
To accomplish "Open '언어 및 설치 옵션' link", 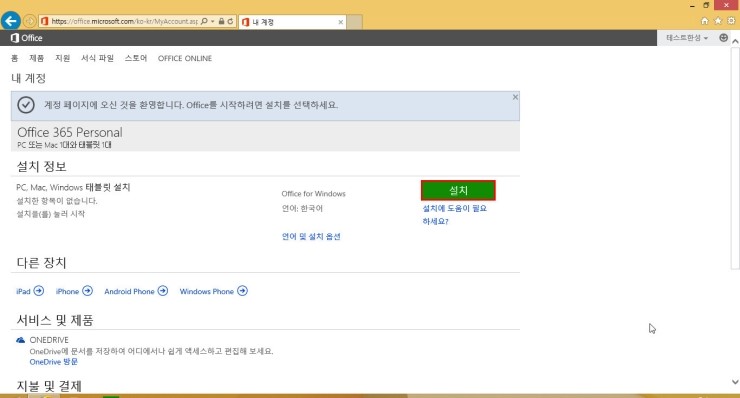I will click(311, 237).
